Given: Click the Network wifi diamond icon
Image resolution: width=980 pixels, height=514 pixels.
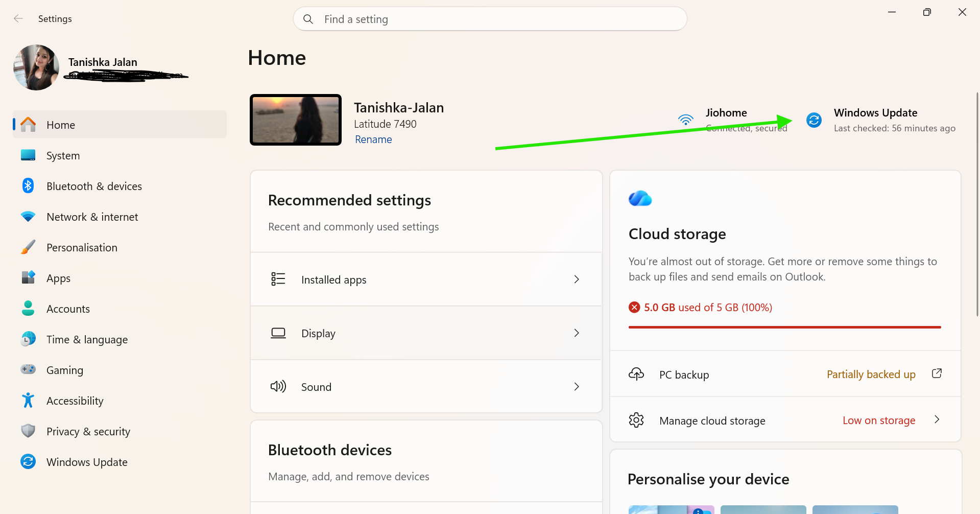Looking at the screenshot, I should point(28,217).
